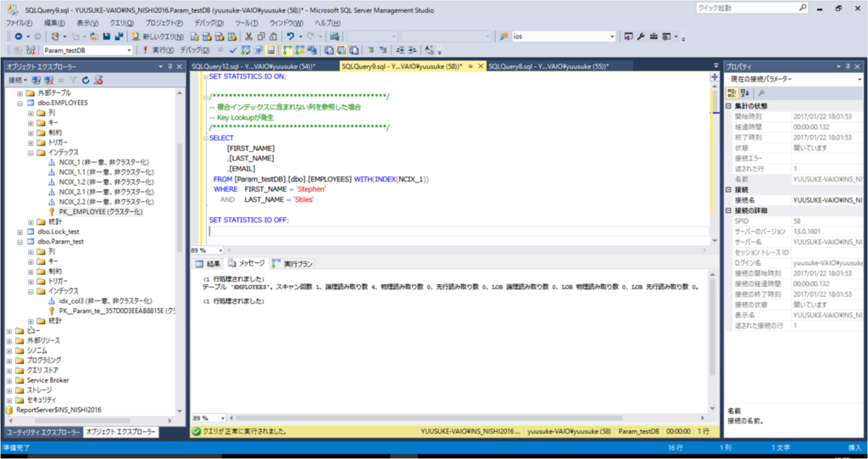
Task: Click the Copy icon in toolbar
Action: click(261, 36)
